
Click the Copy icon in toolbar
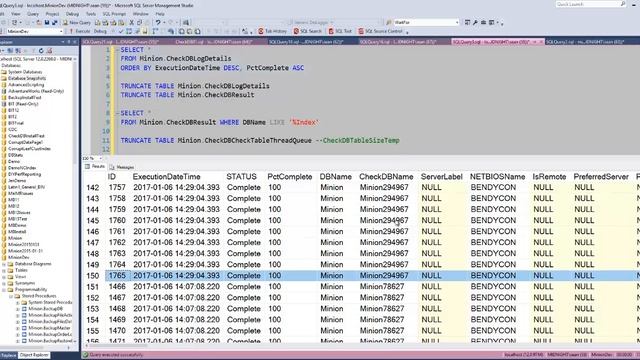139,22
